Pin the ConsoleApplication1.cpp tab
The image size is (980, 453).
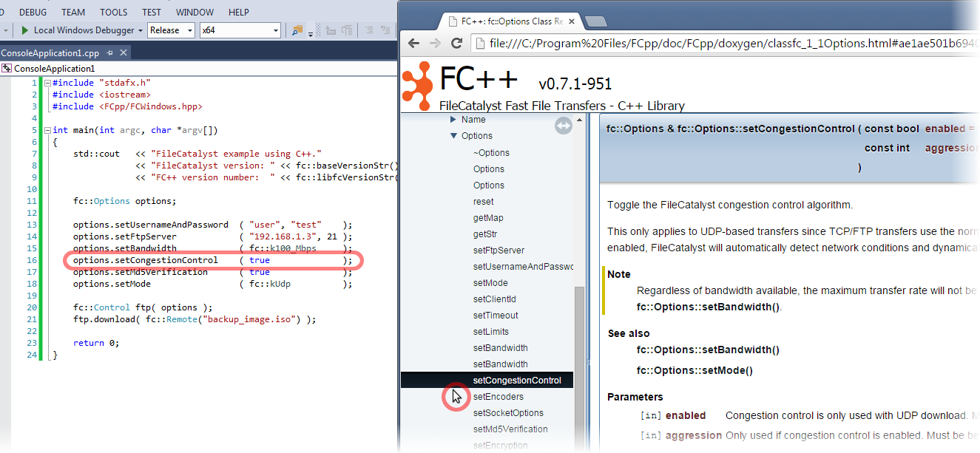pos(109,52)
